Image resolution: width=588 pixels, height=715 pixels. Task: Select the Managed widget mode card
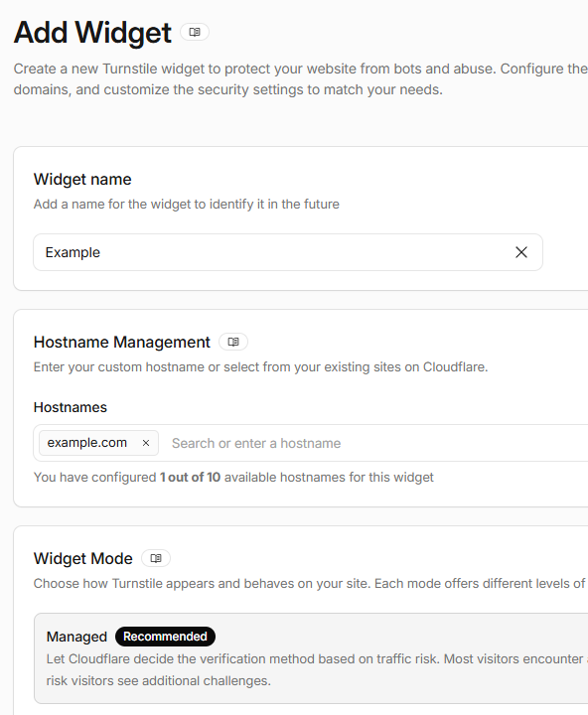(x=311, y=658)
